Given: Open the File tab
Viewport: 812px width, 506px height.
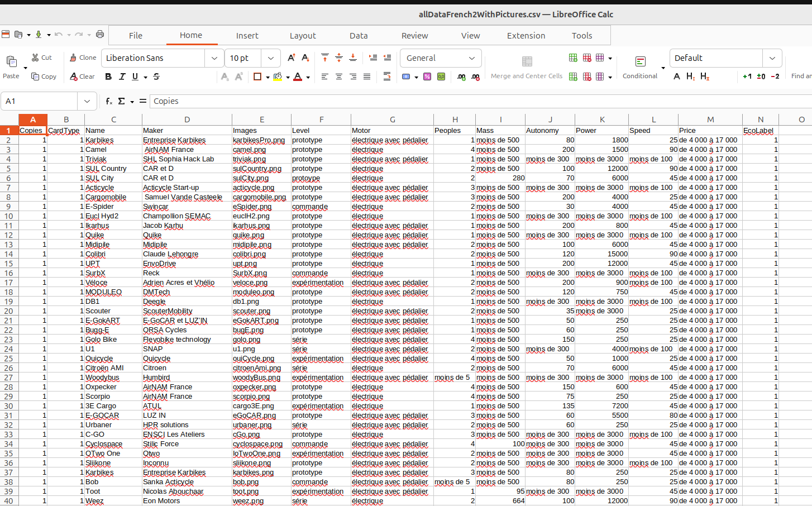Looking at the screenshot, I should point(136,36).
